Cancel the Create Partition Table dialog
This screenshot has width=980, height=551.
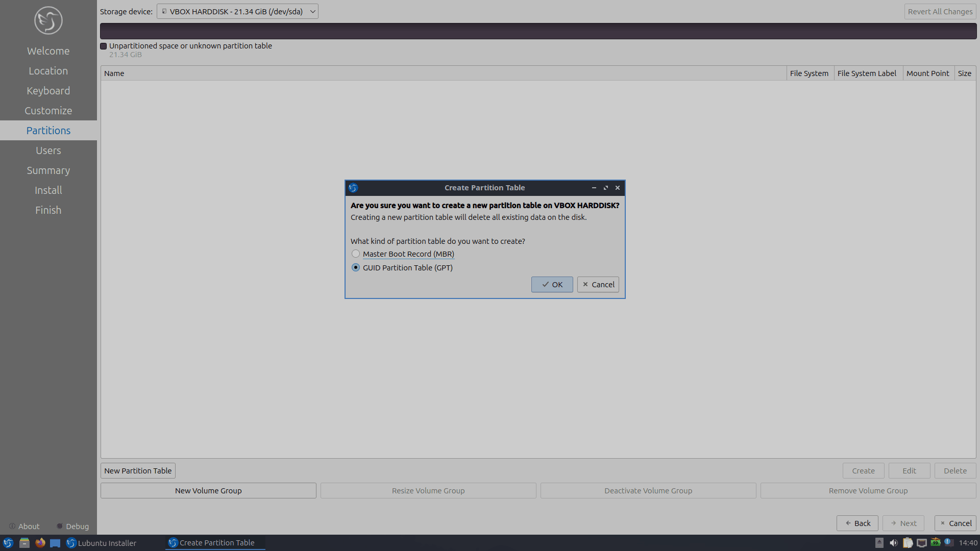(x=598, y=284)
